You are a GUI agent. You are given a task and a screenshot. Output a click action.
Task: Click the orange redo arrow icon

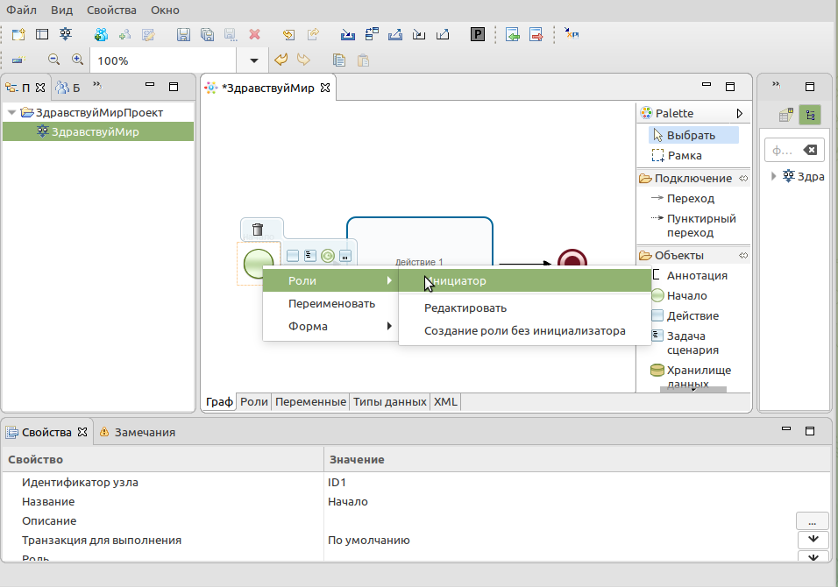coord(304,59)
